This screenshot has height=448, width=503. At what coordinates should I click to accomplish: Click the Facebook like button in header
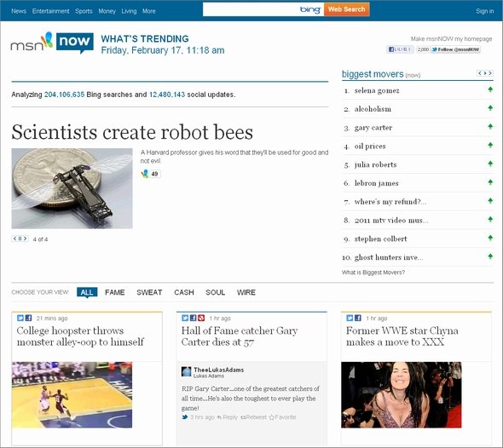point(400,49)
